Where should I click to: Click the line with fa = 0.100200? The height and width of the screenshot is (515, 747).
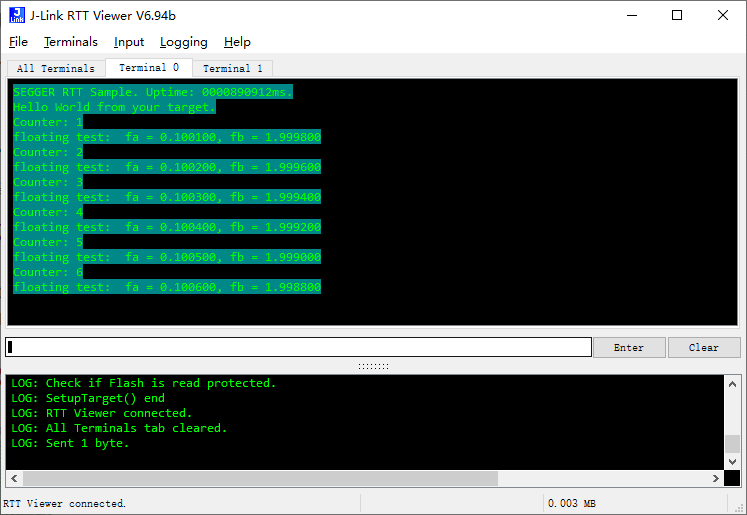(x=167, y=167)
